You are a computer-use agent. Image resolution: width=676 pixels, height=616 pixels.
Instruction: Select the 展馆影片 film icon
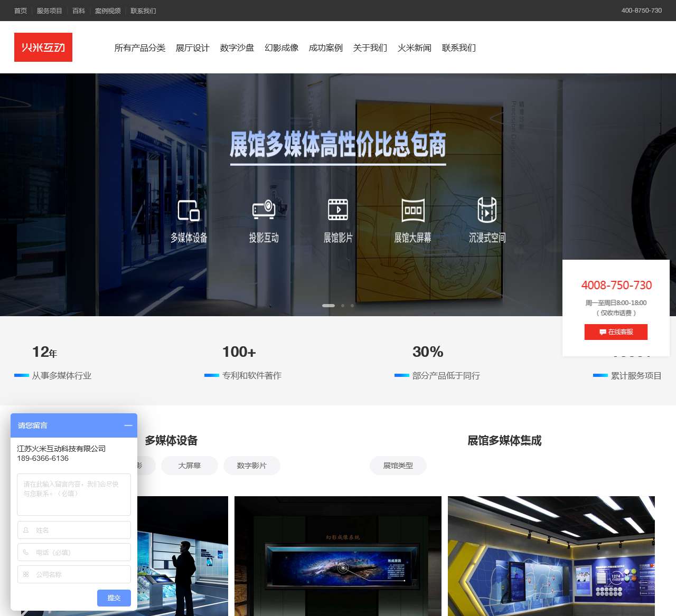[338, 210]
